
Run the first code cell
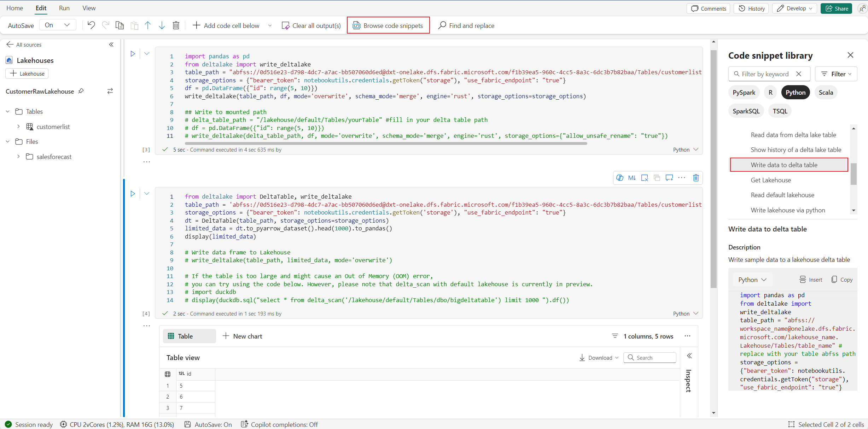pos(133,54)
